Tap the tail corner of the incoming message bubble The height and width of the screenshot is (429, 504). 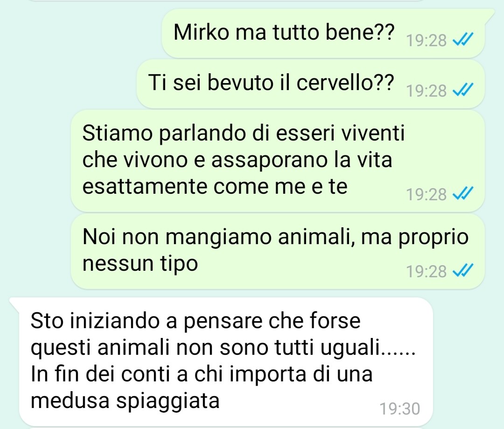14,302
